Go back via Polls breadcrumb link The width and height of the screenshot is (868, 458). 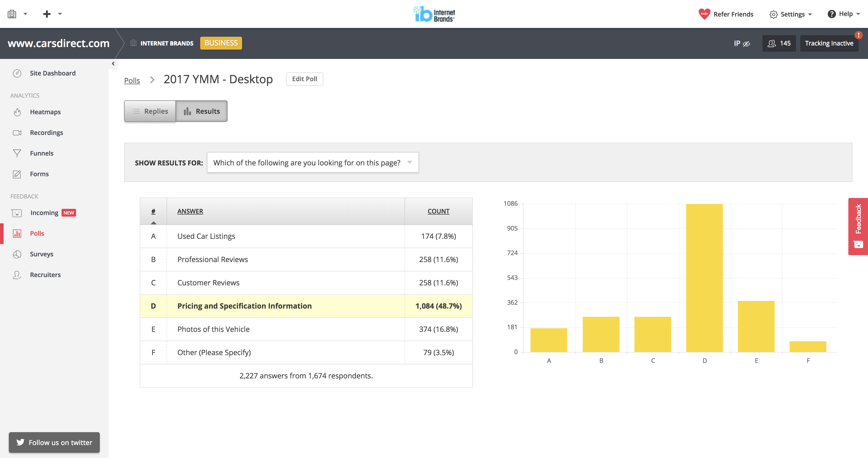coord(132,80)
